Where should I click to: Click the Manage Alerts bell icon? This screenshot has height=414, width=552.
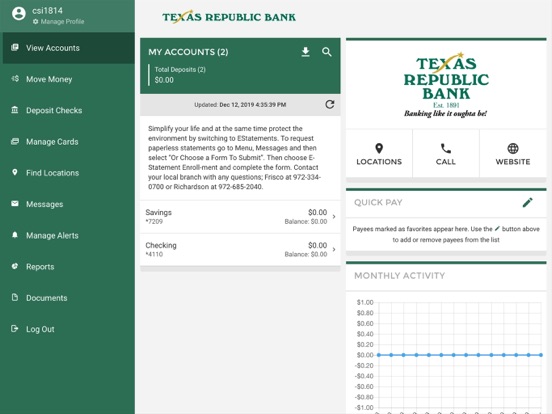pyautogui.click(x=15, y=235)
